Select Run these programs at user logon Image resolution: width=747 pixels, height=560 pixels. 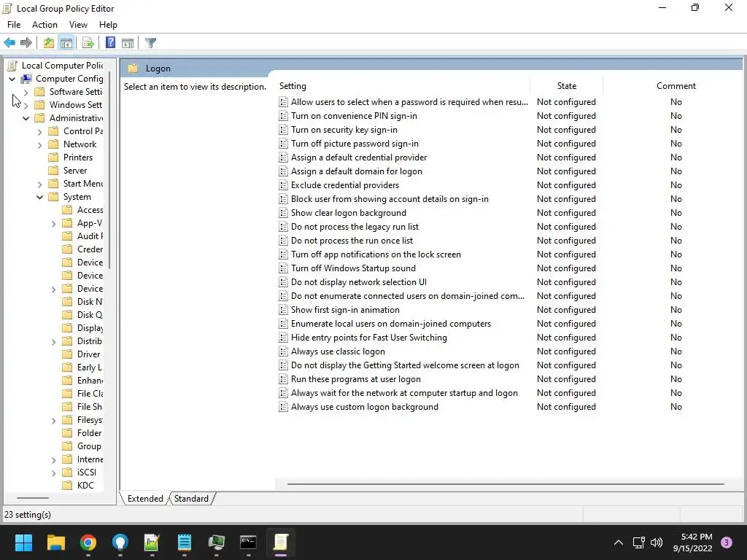coord(356,379)
